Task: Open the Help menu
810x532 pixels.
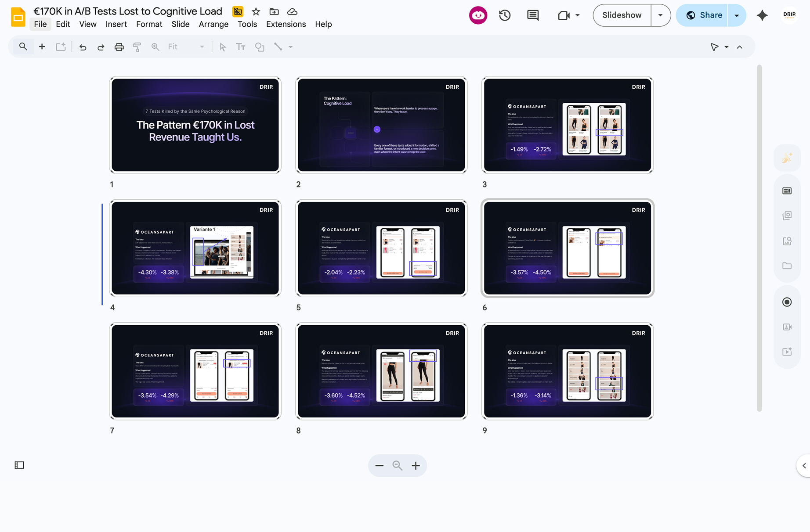Action: coord(323,24)
